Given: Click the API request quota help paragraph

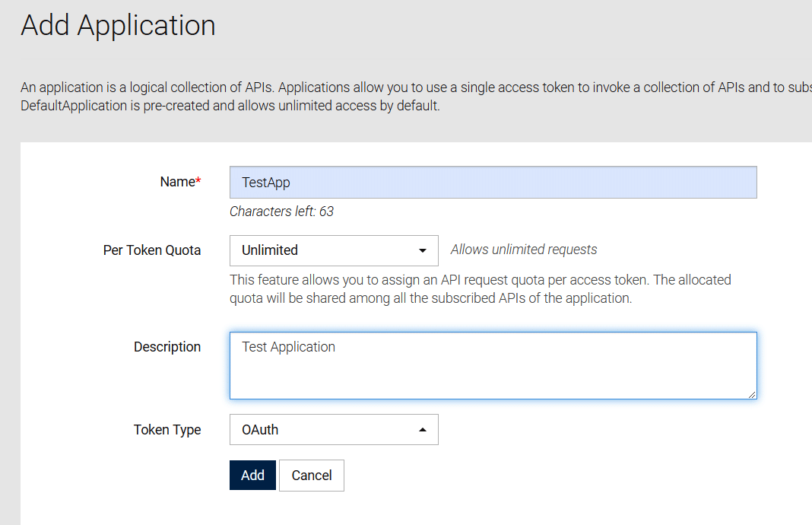Looking at the screenshot, I should (480, 289).
